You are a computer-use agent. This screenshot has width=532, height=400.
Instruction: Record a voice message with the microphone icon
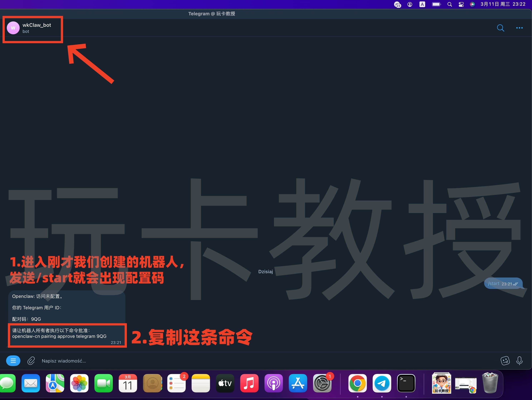coord(520,361)
